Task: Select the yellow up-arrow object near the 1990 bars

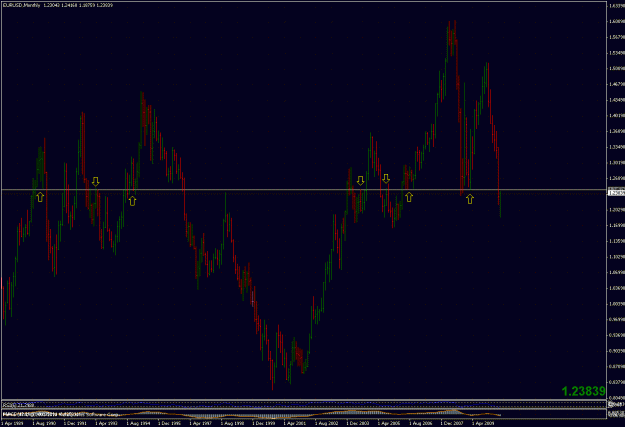Action: pyautogui.click(x=40, y=197)
